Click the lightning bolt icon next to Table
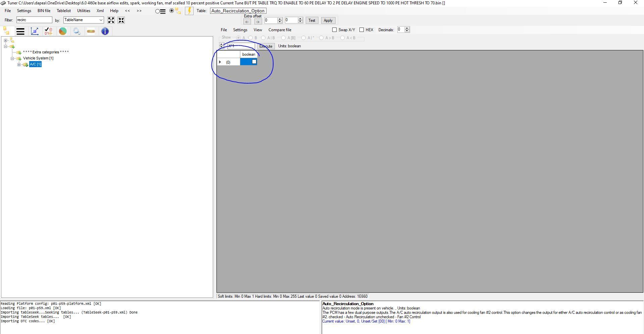The image size is (644, 334). coord(189,11)
